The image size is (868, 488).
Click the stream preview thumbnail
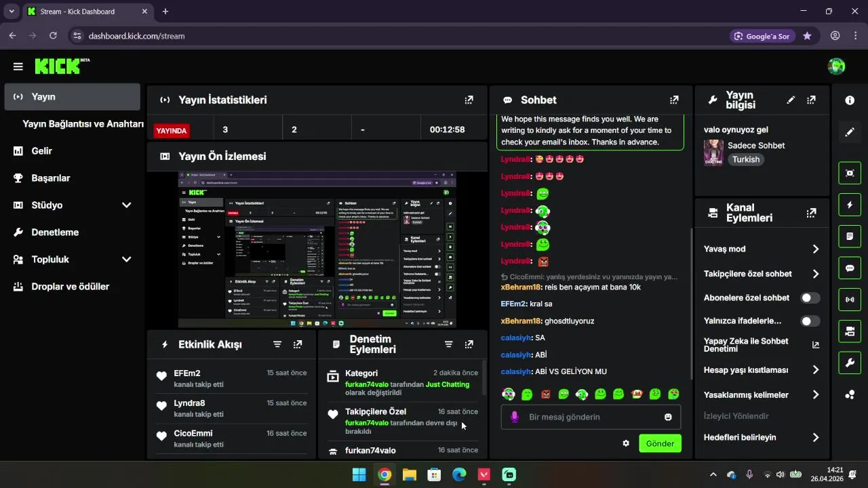[317, 250]
